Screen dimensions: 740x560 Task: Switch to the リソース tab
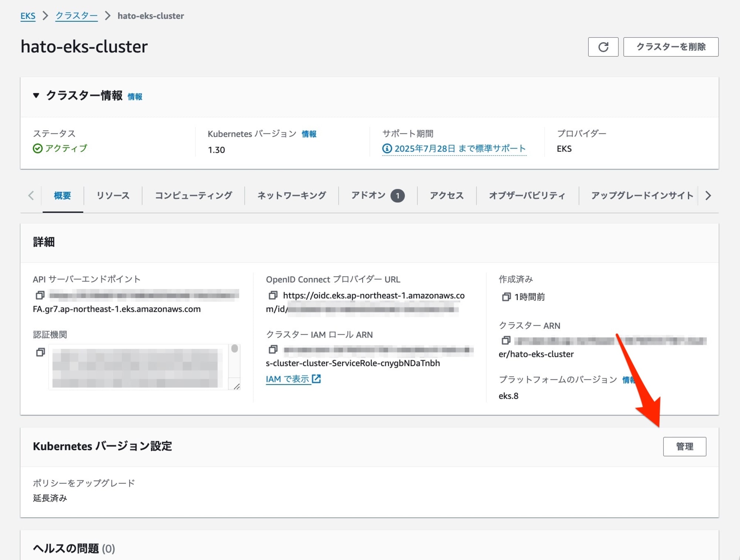[x=113, y=196]
